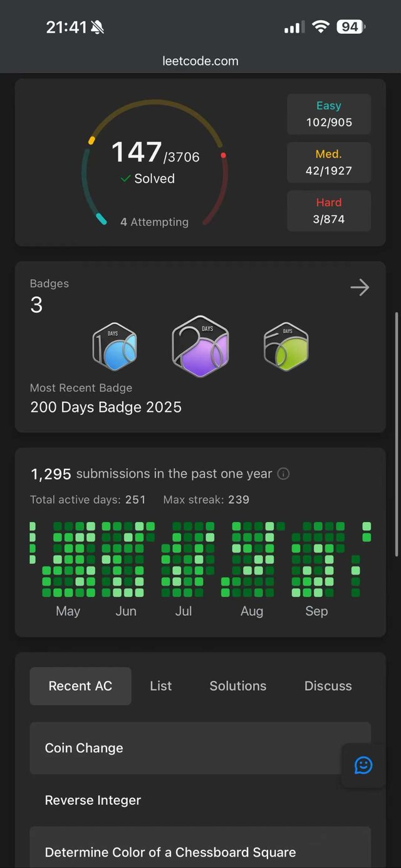401x868 pixels.
Task: Tap the leetcode.com address bar
Action: click(x=200, y=61)
